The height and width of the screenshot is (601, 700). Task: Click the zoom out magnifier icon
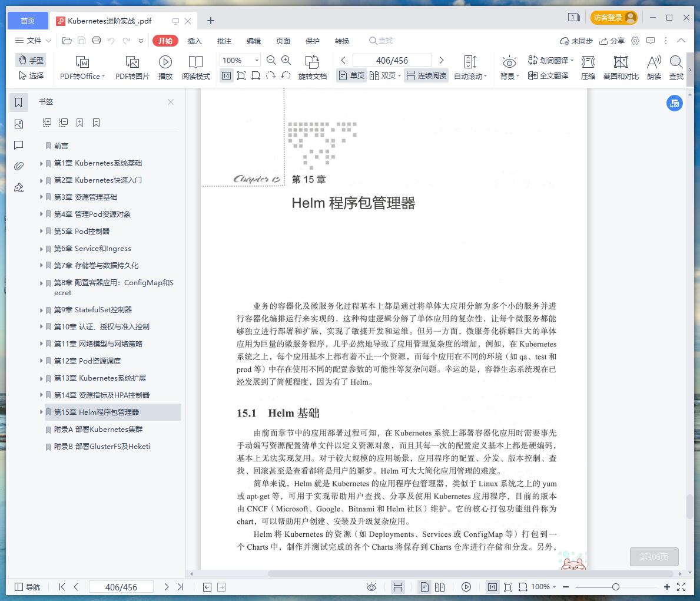[271, 60]
